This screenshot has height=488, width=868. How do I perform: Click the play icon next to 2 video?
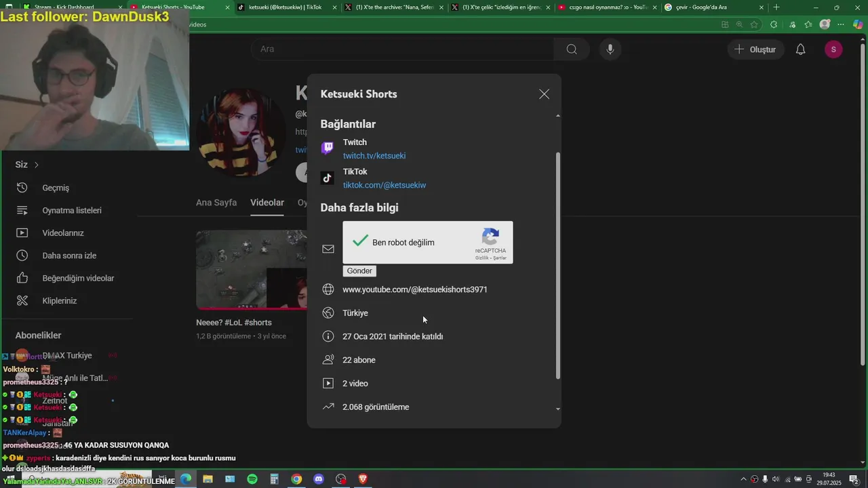pyautogui.click(x=328, y=384)
